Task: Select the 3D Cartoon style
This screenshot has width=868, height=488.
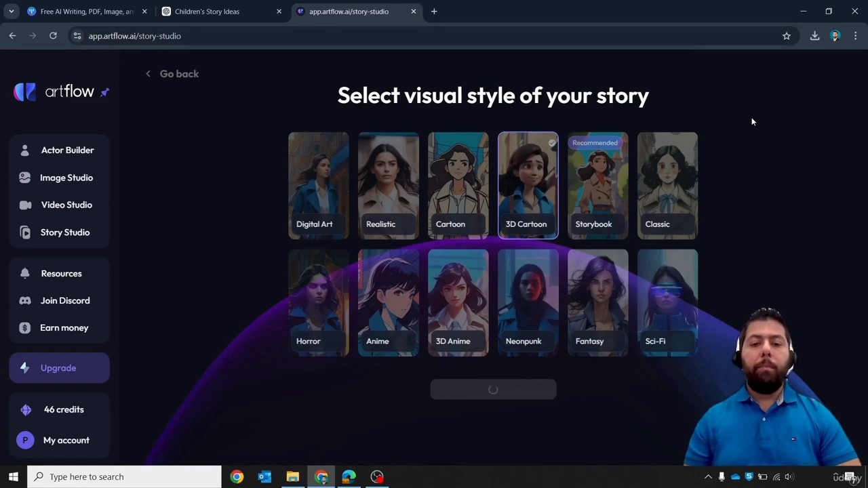Action: pyautogui.click(x=528, y=185)
